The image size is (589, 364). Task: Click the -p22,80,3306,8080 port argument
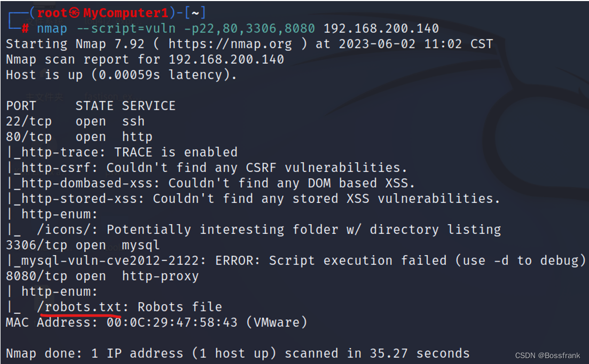click(x=249, y=29)
